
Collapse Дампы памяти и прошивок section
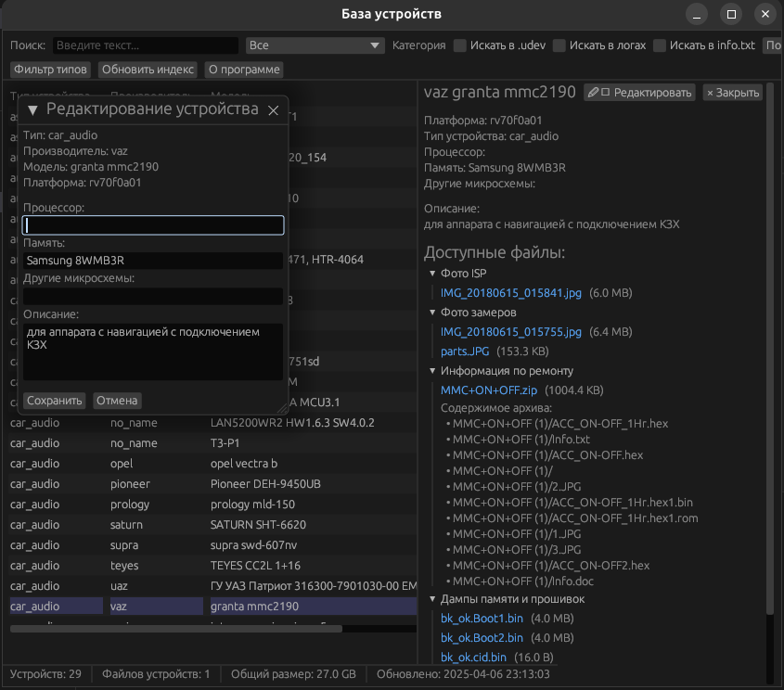pyautogui.click(x=432, y=598)
